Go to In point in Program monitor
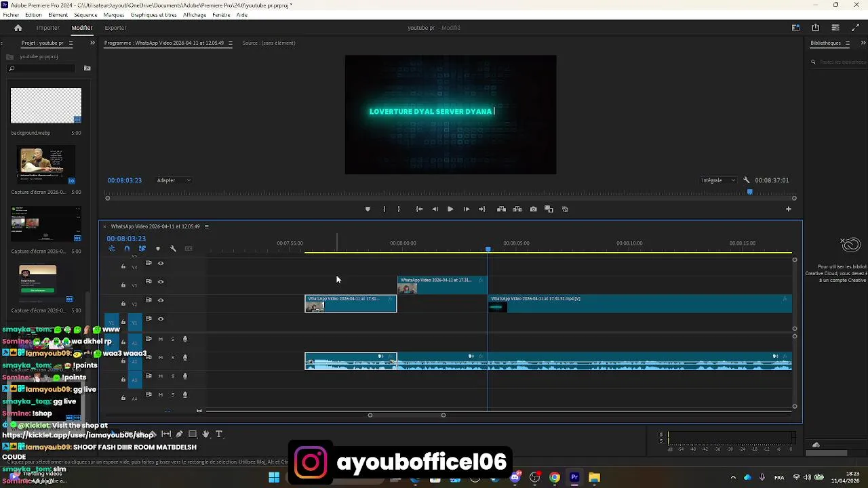Viewport: 868px width, 488px height. pos(419,209)
